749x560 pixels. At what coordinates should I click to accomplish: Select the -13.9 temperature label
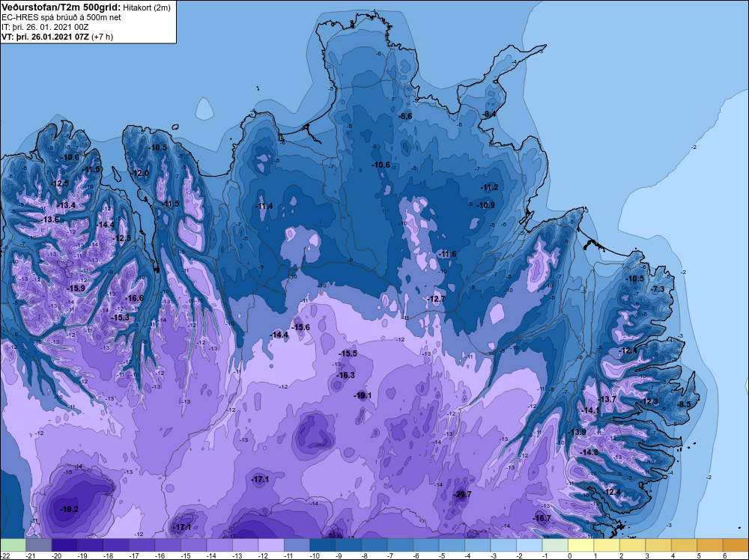(x=577, y=432)
